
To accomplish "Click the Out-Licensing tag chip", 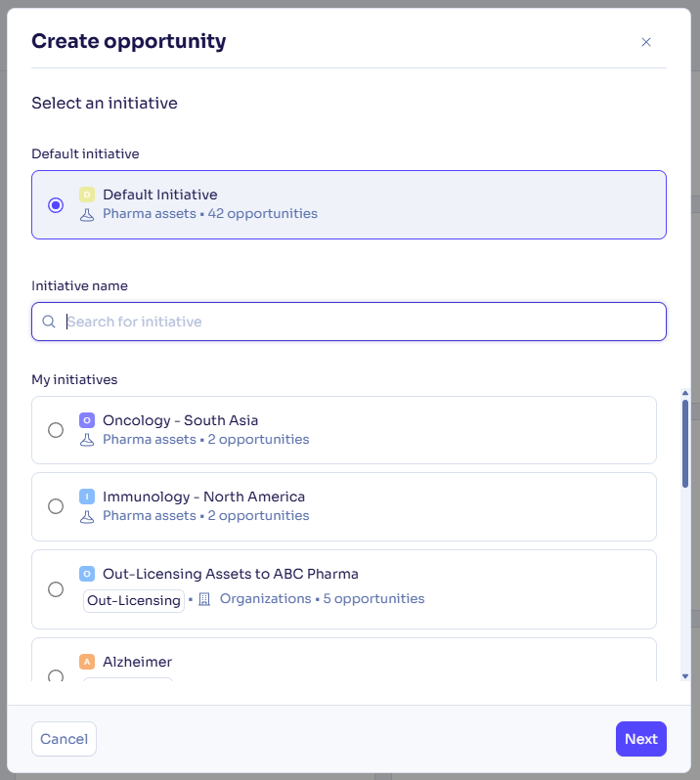I will [x=134, y=600].
